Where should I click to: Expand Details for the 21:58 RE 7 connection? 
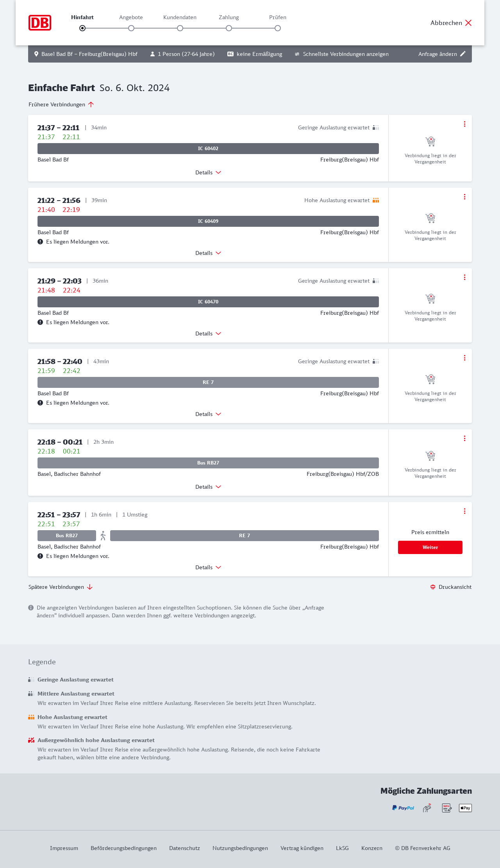(x=208, y=414)
